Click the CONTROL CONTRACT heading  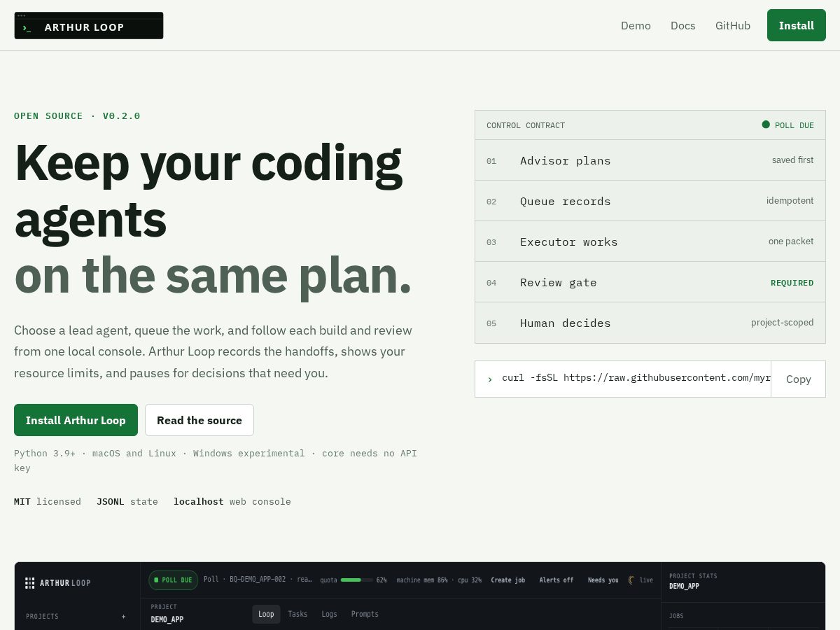click(x=526, y=125)
